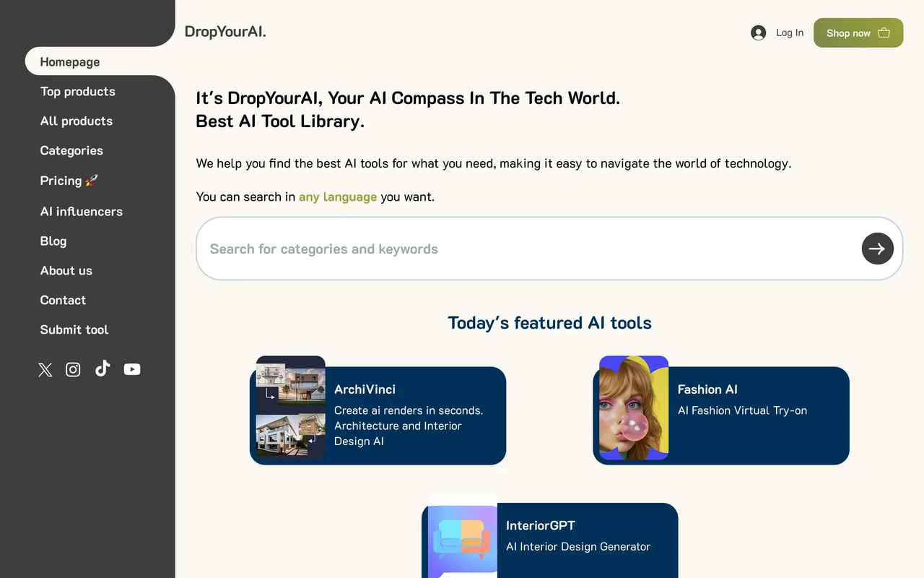The height and width of the screenshot is (578, 924).
Task: Open the X (Twitter) social icon
Action: [x=45, y=370]
